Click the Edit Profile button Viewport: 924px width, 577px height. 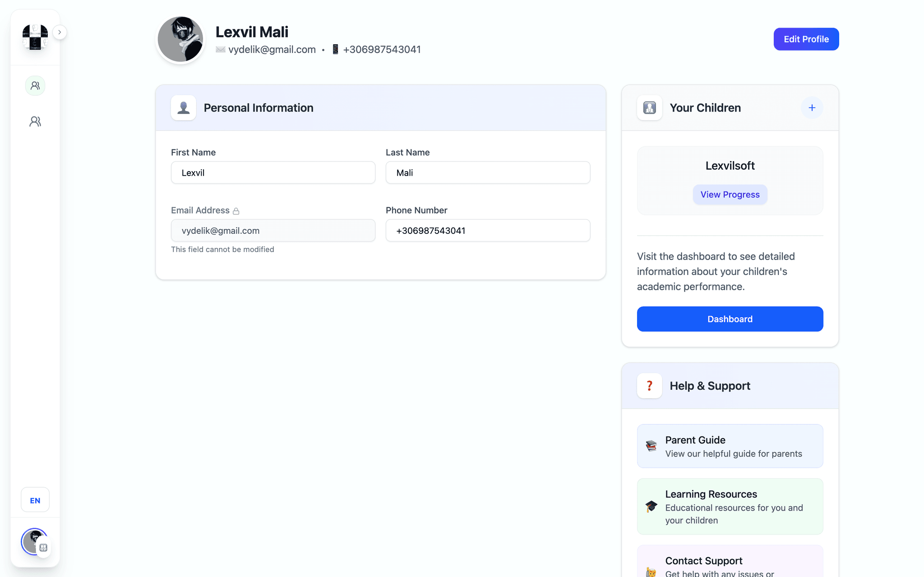(x=806, y=39)
